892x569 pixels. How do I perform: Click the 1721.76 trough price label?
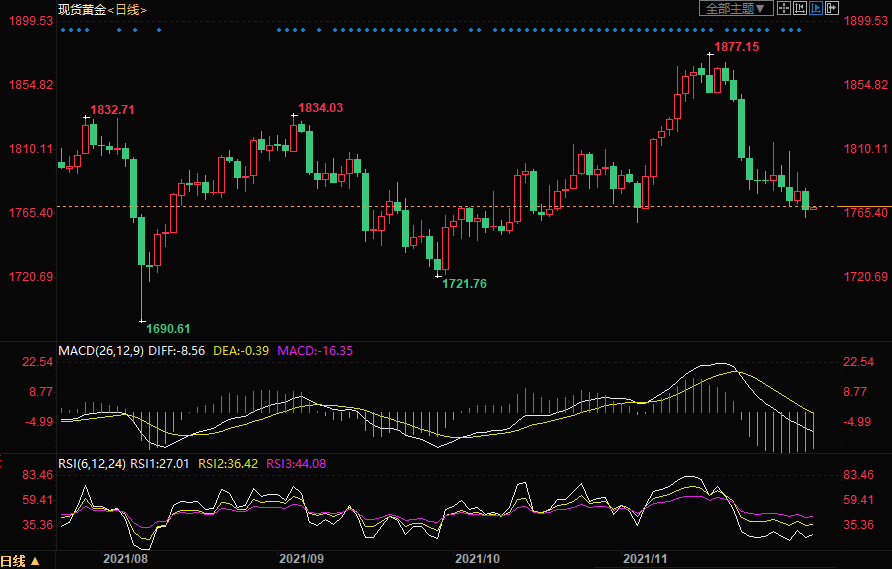(464, 284)
